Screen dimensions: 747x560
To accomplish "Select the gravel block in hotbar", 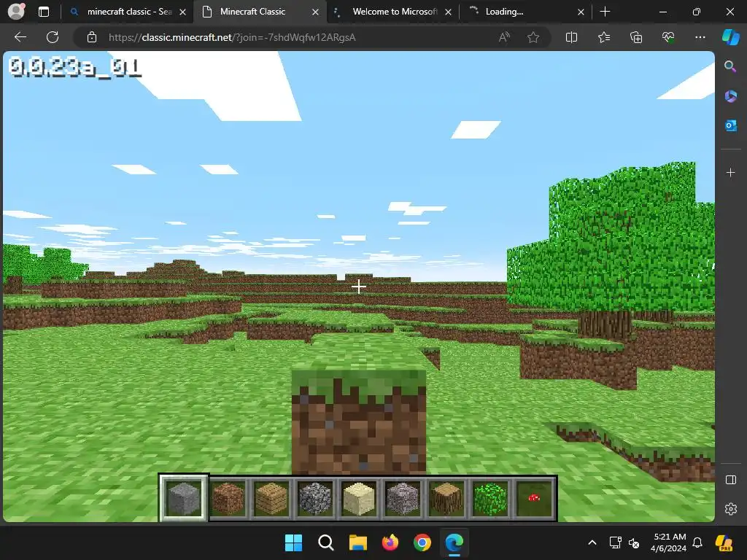I will (403, 498).
